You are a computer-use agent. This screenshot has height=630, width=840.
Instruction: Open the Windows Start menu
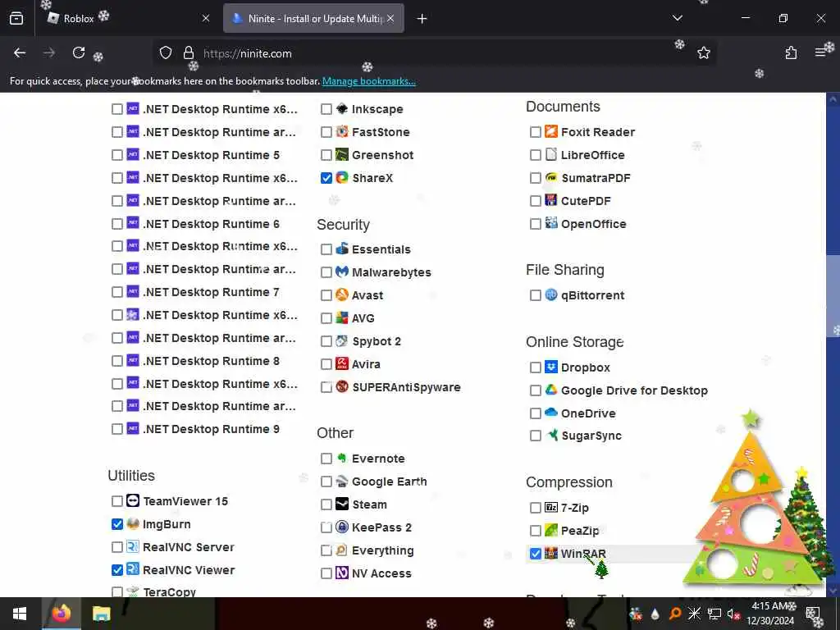20,614
